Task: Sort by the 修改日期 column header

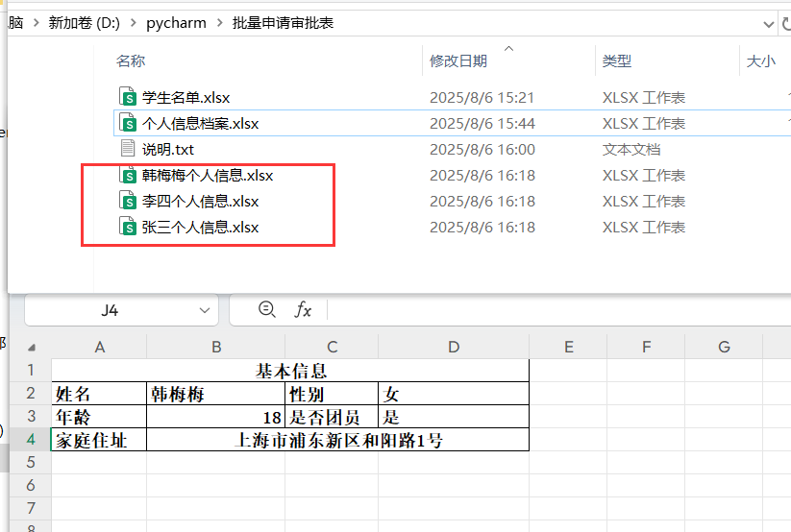Action: pos(458,61)
